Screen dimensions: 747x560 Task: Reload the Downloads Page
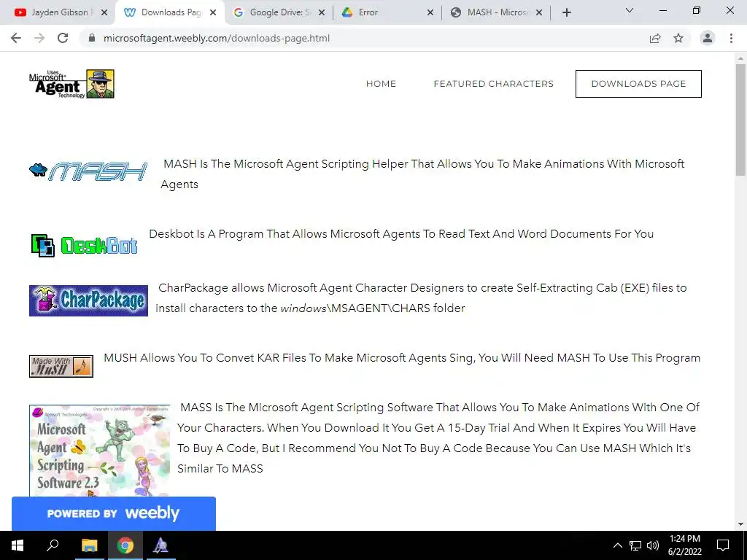click(x=63, y=38)
